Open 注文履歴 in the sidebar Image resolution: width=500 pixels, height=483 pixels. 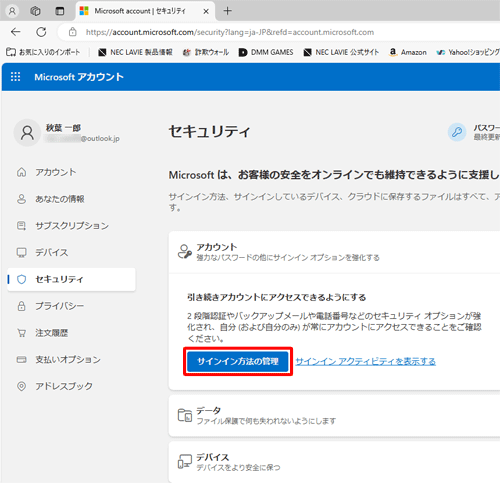71,333
